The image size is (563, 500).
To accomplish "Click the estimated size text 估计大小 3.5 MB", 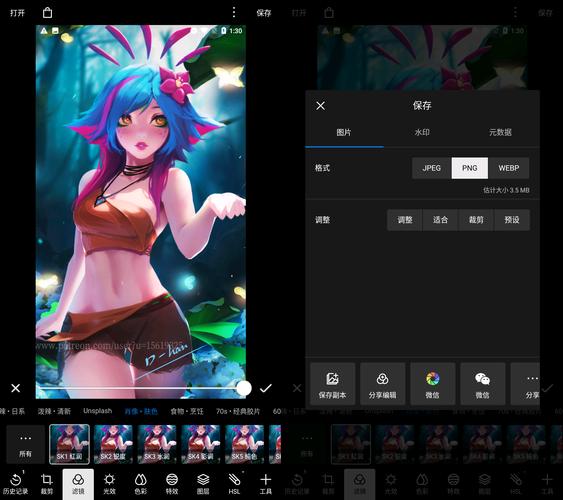I will point(506,190).
